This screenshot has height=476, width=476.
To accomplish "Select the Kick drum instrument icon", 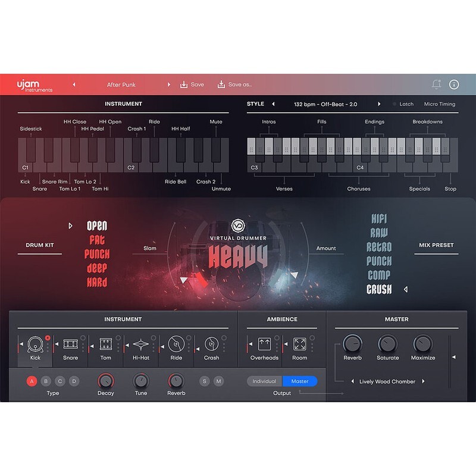I will 36,344.
